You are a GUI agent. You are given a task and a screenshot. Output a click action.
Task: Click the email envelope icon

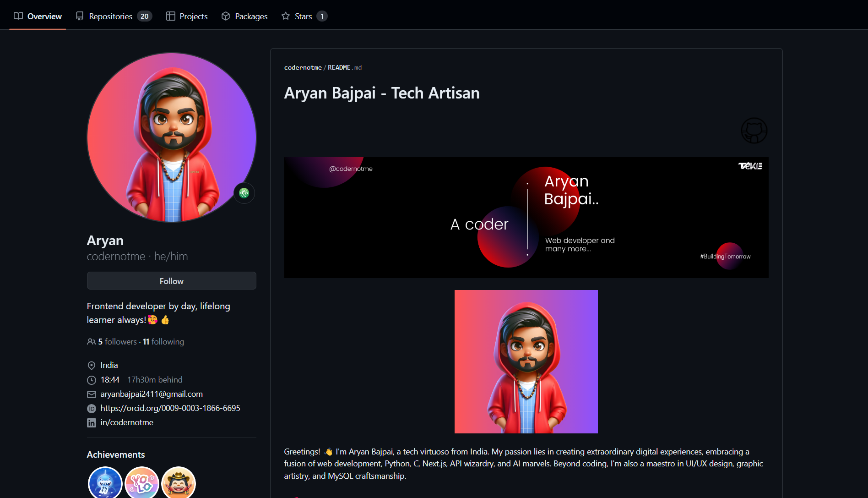click(x=92, y=394)
